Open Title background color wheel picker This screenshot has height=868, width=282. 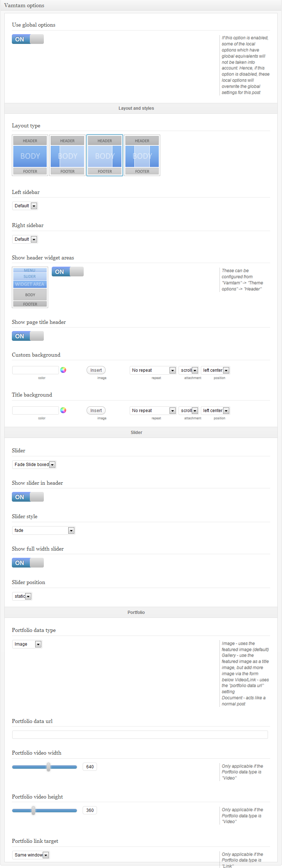(x=63, y=410)
